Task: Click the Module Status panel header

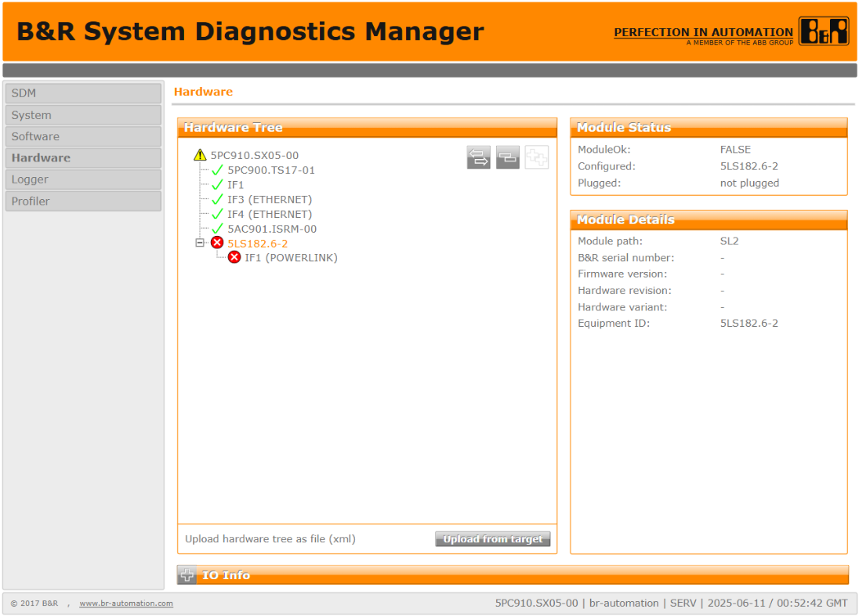Action: [709, 127]
